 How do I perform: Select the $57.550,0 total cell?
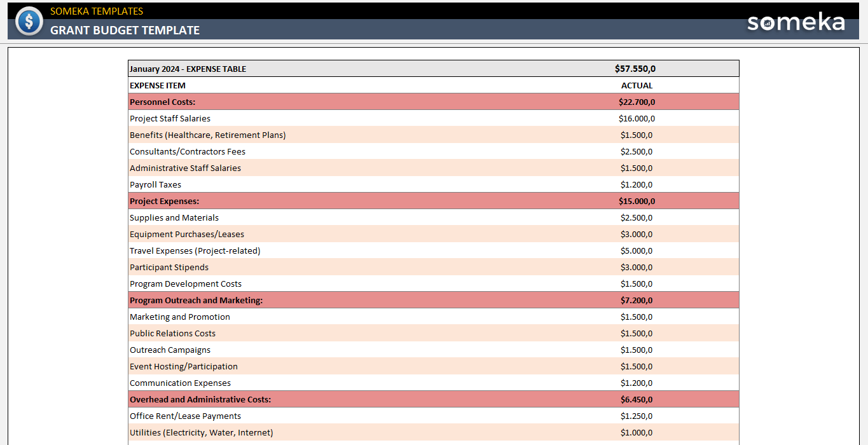pyautogui.click(x=638, y=68)
